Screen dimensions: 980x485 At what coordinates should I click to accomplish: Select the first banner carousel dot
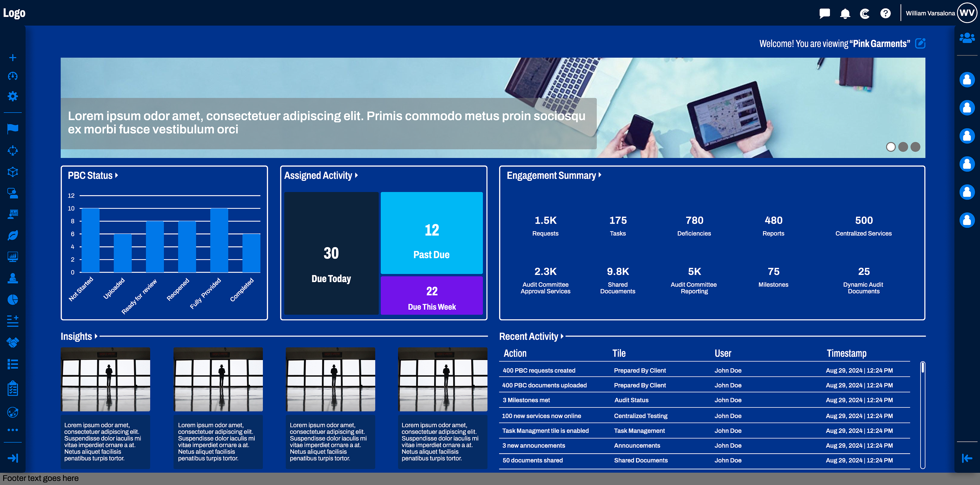(891, 147)
